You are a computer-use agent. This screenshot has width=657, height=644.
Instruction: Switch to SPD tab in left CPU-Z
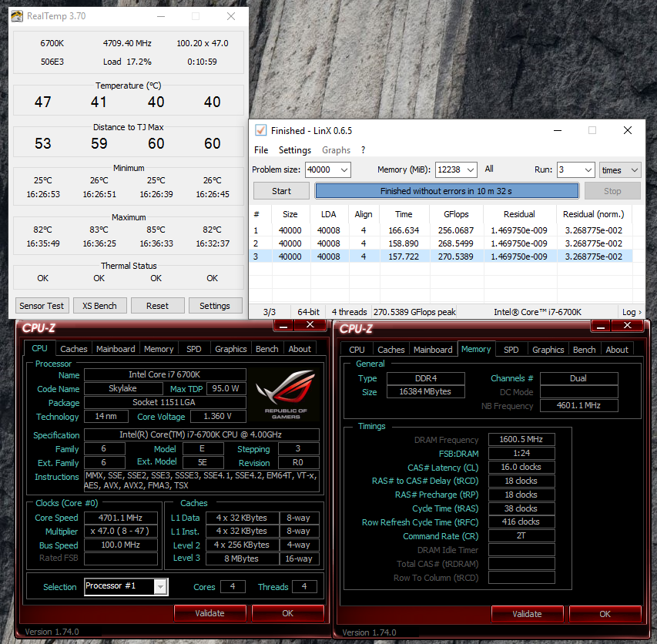[193, 349]
